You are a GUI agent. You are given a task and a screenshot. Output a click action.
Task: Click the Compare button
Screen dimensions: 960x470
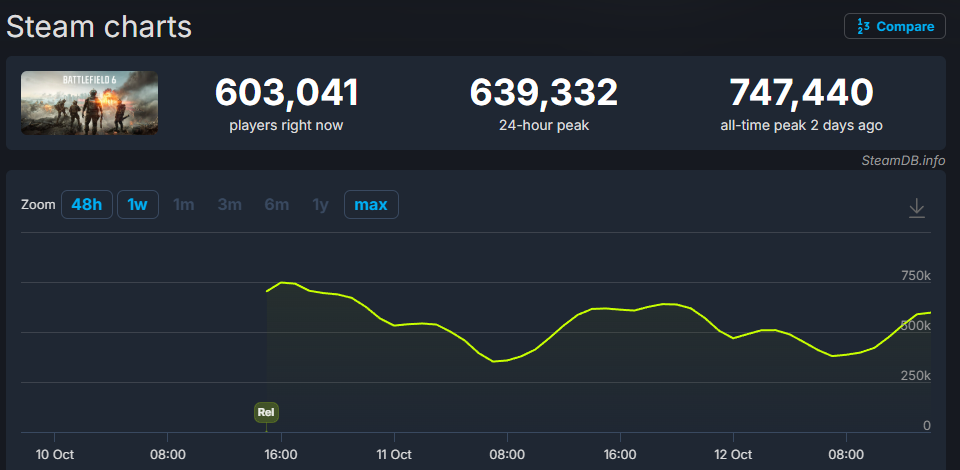(x=894, y=26)
